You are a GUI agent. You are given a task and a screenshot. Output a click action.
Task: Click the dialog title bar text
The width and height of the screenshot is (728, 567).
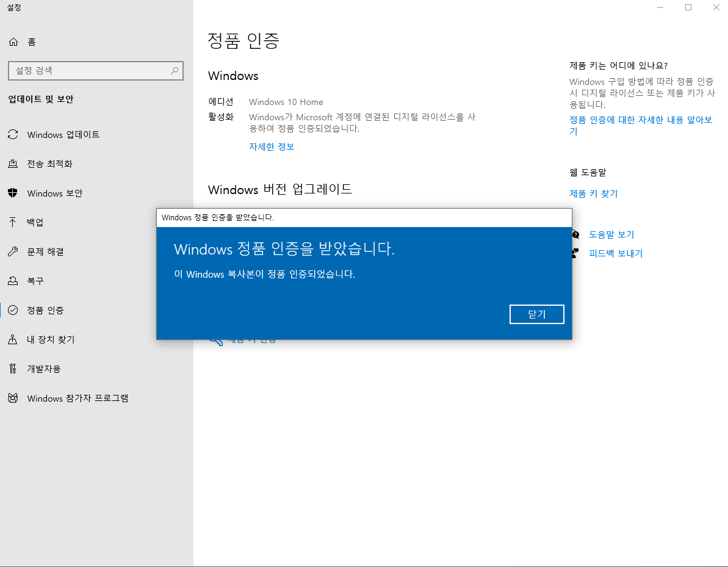(218, 217)
